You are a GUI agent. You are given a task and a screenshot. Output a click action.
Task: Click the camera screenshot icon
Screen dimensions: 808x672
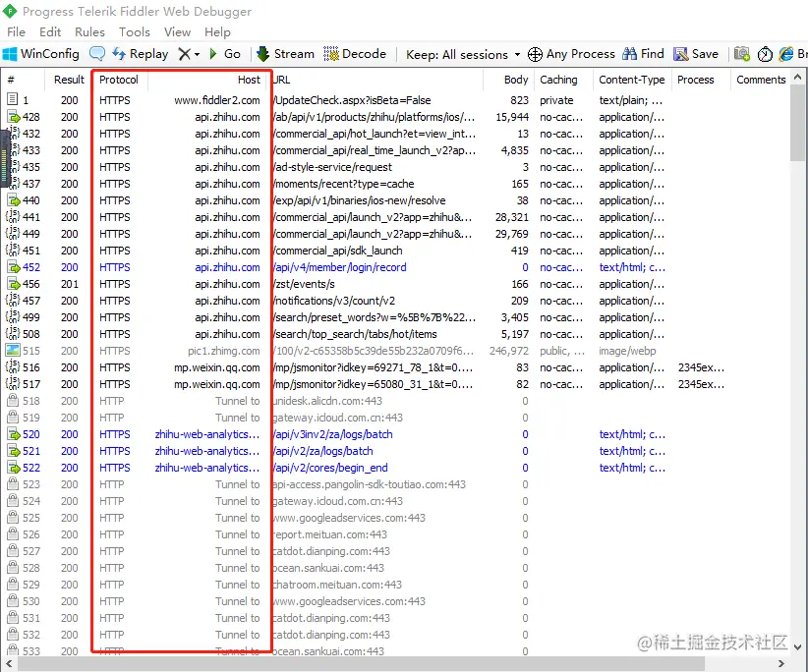741,54
